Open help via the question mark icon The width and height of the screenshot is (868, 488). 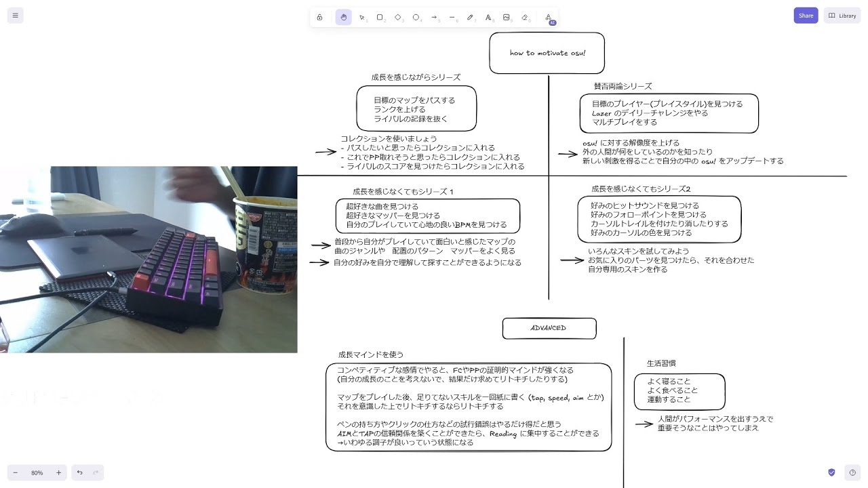[852, 472]
